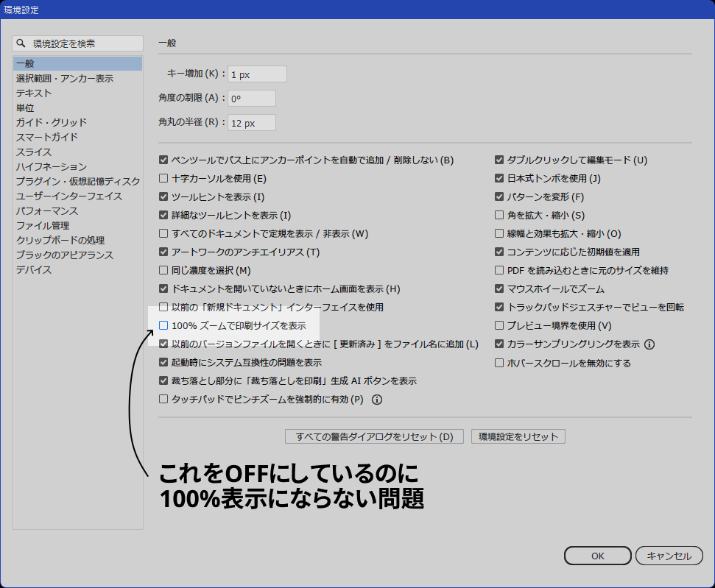Enable 十字カーソルを使用 checkbox
This screenshot has width=715, height=588.
(163, 178)
